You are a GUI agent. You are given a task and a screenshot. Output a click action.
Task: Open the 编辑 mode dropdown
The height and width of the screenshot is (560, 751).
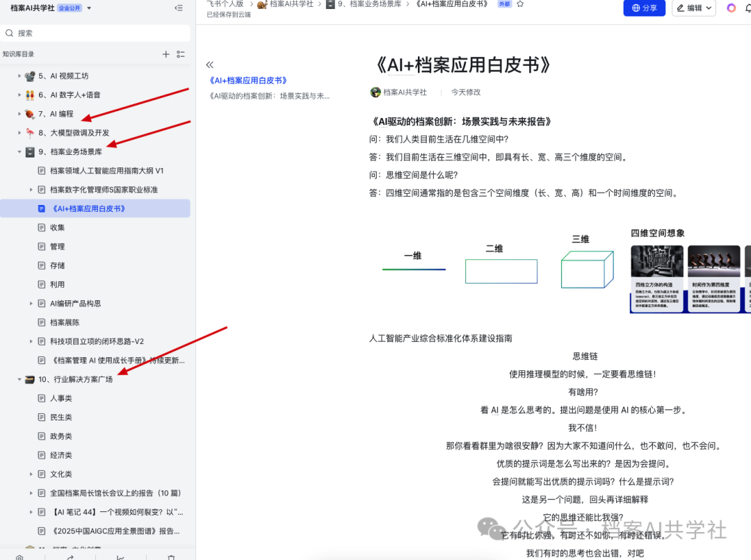694,8
